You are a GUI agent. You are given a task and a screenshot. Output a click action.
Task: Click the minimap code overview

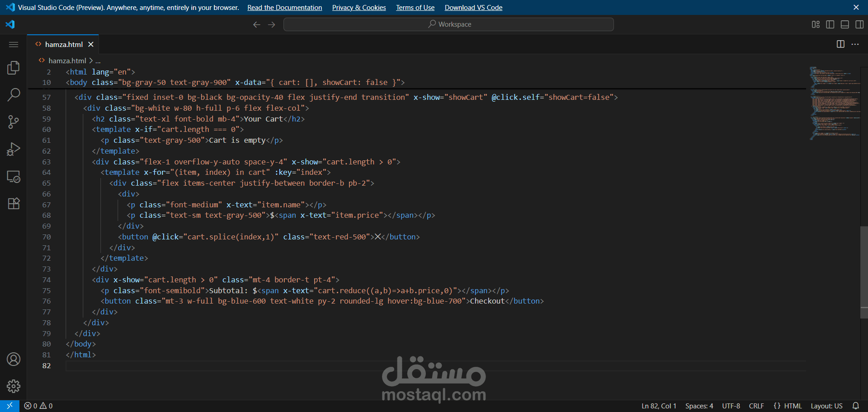point(834,103)
